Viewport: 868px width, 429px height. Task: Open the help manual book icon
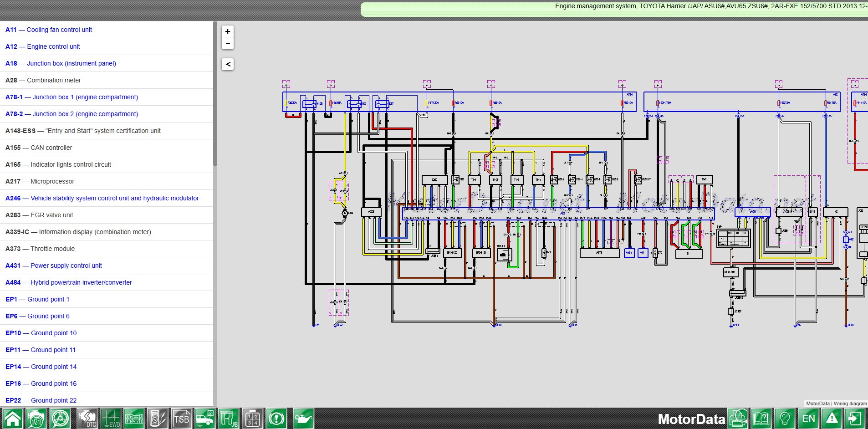click(x=761, y=419)
